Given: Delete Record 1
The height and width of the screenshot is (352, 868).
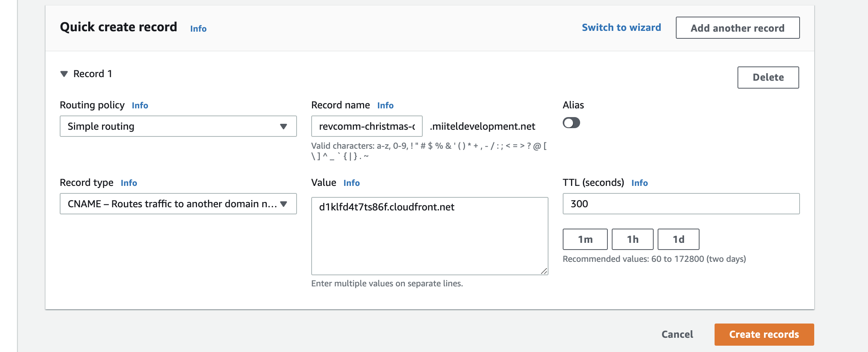Looking at the screenshot, I should [768, 78].
